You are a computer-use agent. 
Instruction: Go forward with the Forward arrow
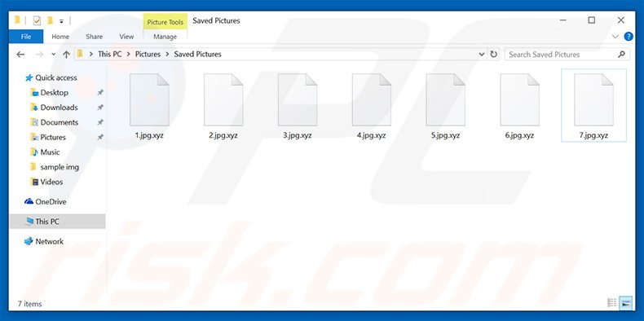click(39, 55)
